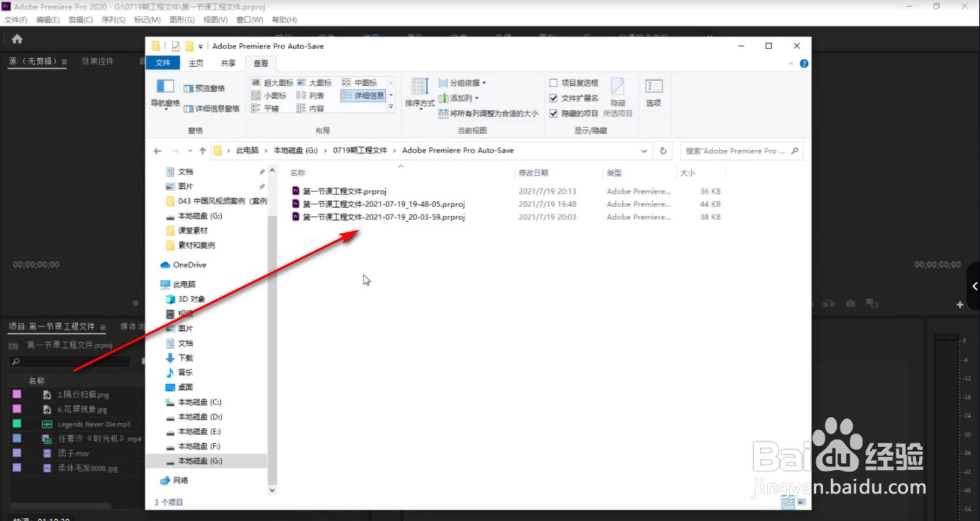Open 本地磁盘 (C:) in sidebar
This screenshot has height=521, width=980.
[x=194, y=402]
